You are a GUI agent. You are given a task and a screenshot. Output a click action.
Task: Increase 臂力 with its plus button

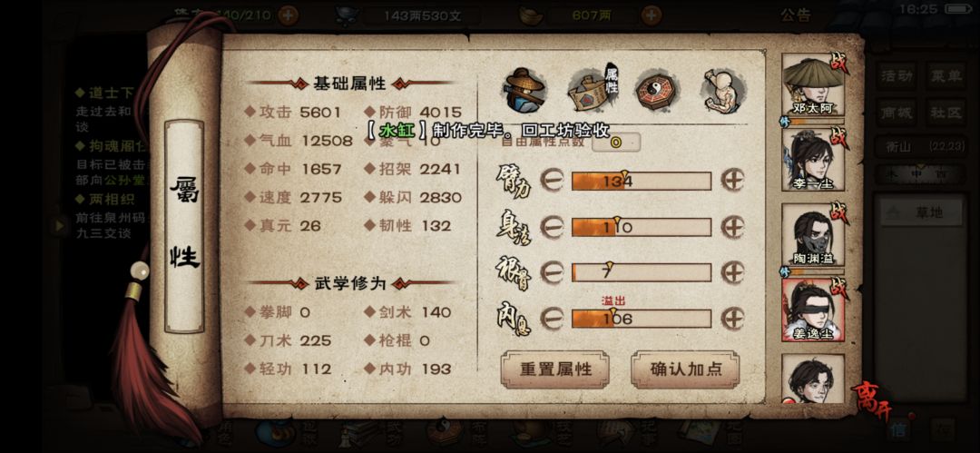tap(732, 180)
